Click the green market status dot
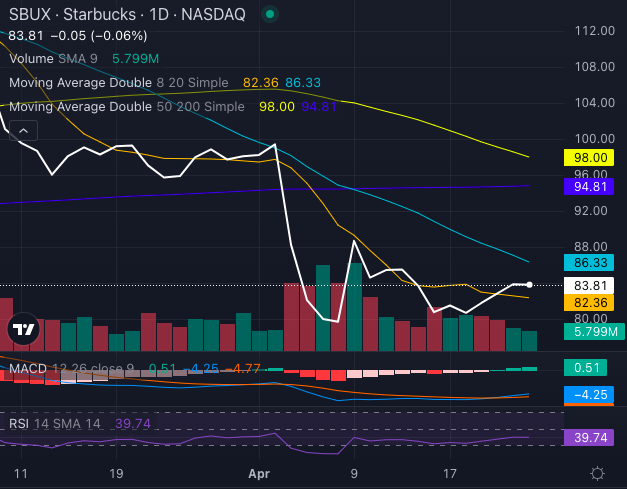This screenshot has width=627, height=489. [270, 14]
